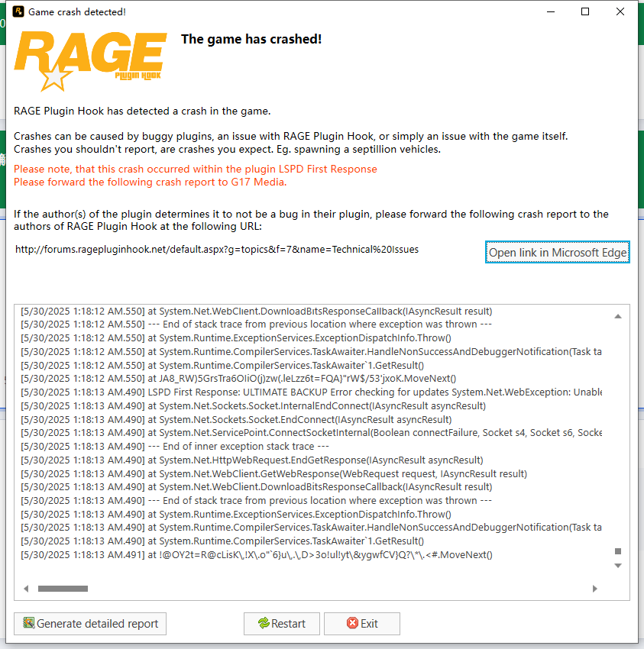Click the RAGE Plugin Hook logo
Viewport: 644px width, 649px height.
[90, 61]
